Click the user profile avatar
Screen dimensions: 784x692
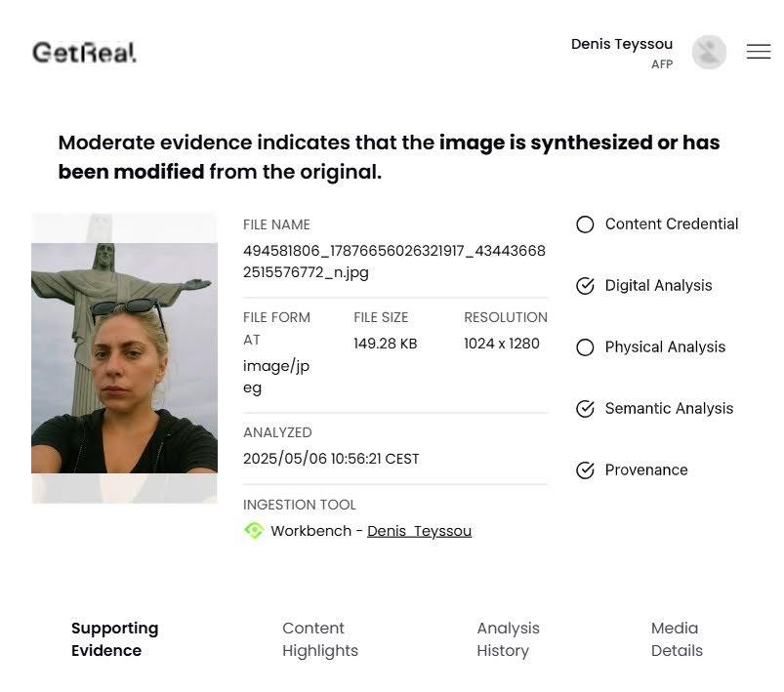709,53
